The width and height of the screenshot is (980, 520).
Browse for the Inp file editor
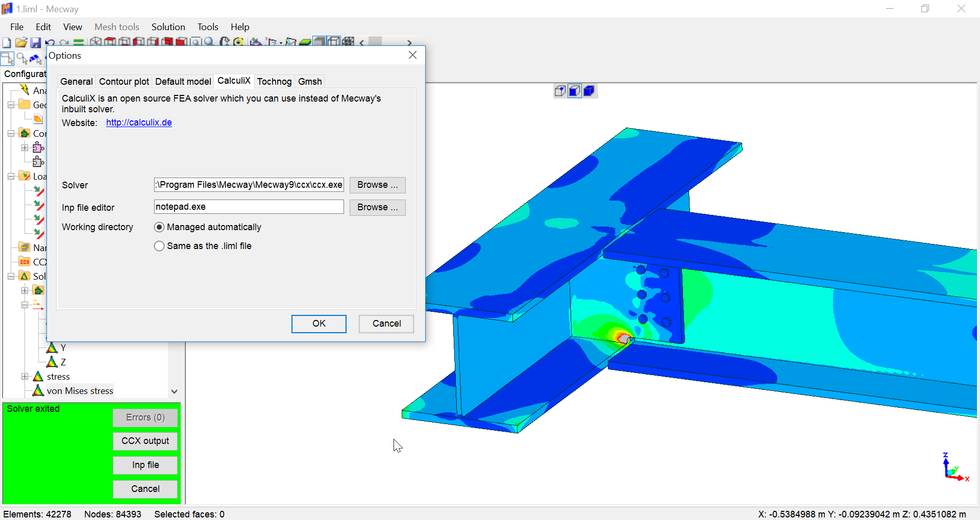pyautogui.click(x=378, y=207)
